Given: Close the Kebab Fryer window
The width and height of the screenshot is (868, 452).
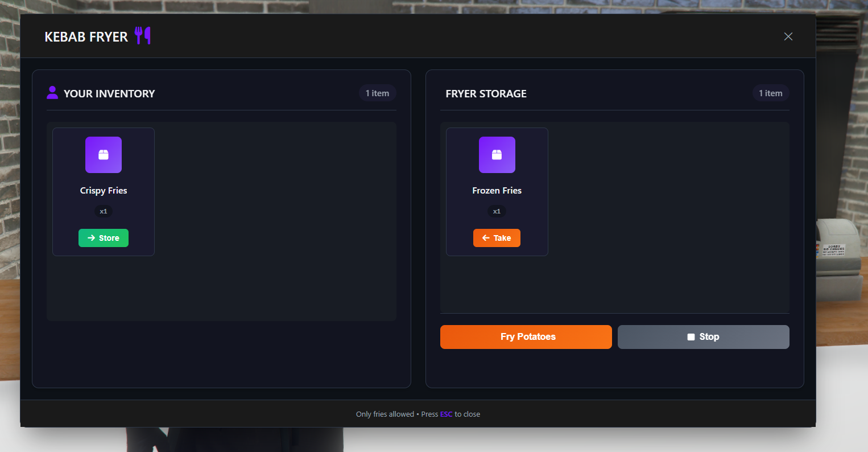Looking at the screenshot, I should 788,36.
